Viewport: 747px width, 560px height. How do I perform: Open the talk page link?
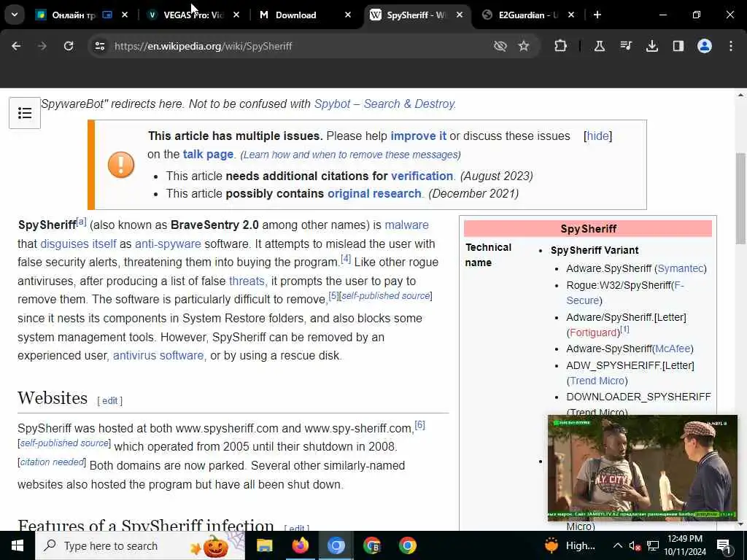(208, 155)
